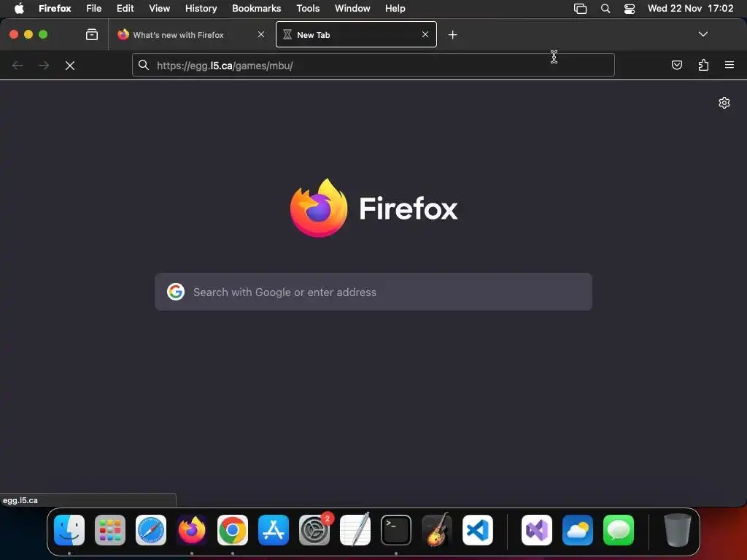Launch Safari from the Dock
The image size is (747, 560).
pos(151,530)
